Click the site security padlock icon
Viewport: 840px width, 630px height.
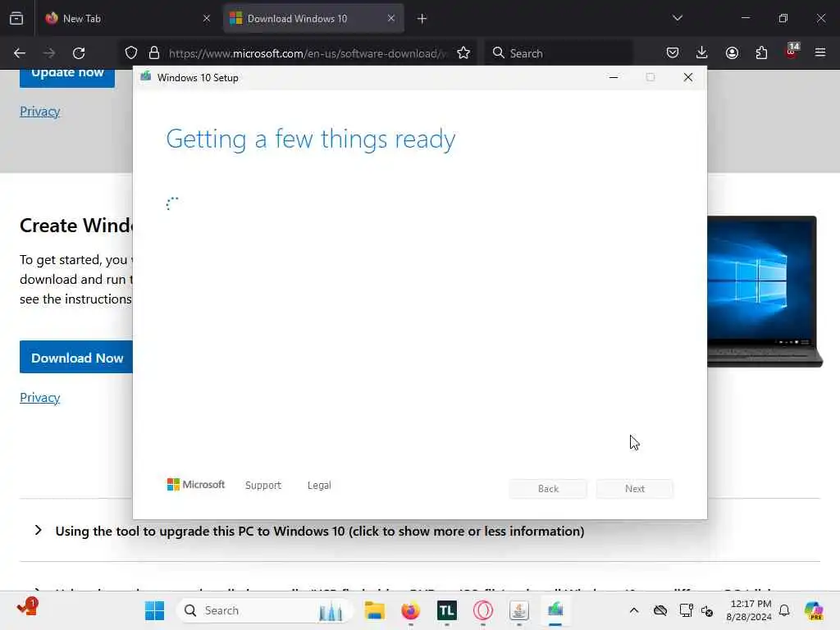point(154,53)
